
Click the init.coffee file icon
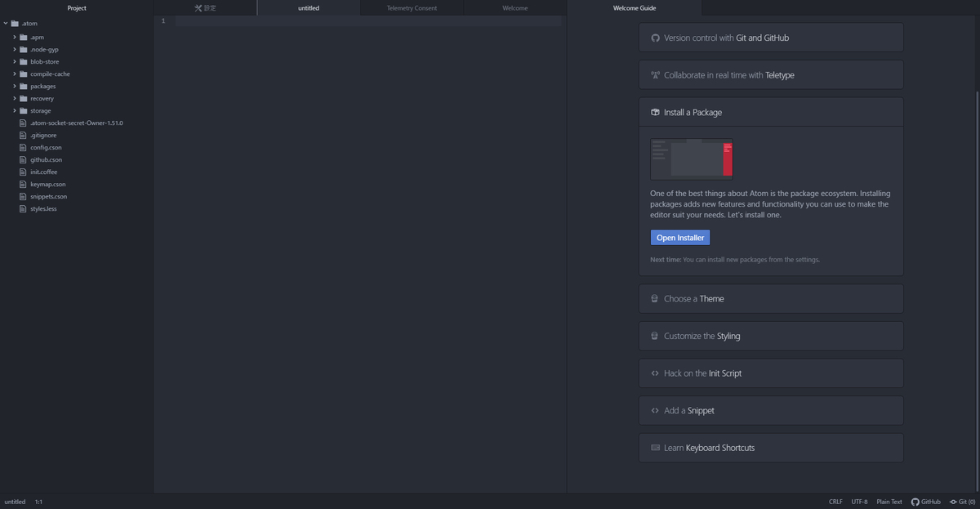pyautogui.click(x=23, y=172)
